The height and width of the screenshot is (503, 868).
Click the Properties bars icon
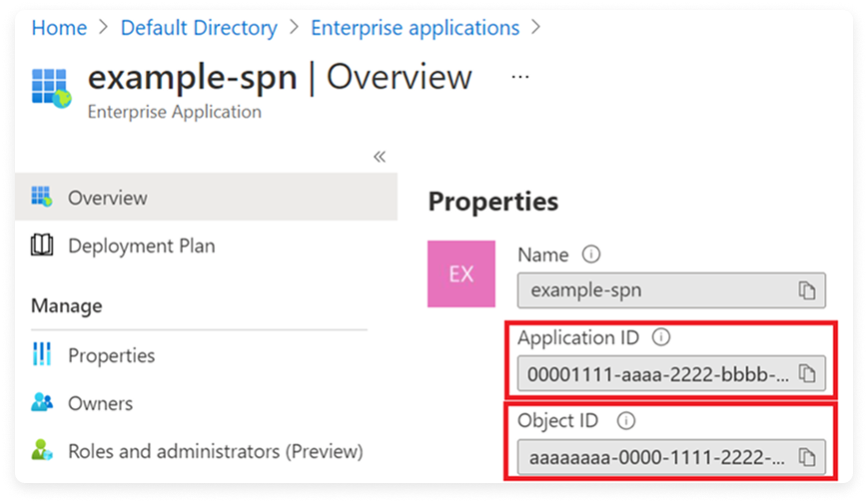pos(42,354)
